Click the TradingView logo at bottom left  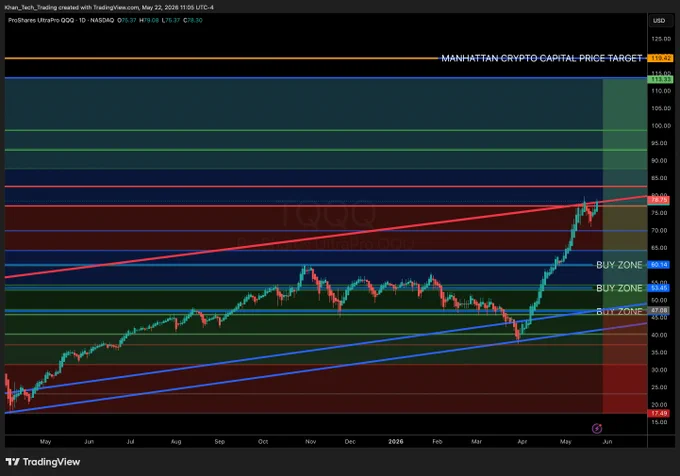click(42, 462)
